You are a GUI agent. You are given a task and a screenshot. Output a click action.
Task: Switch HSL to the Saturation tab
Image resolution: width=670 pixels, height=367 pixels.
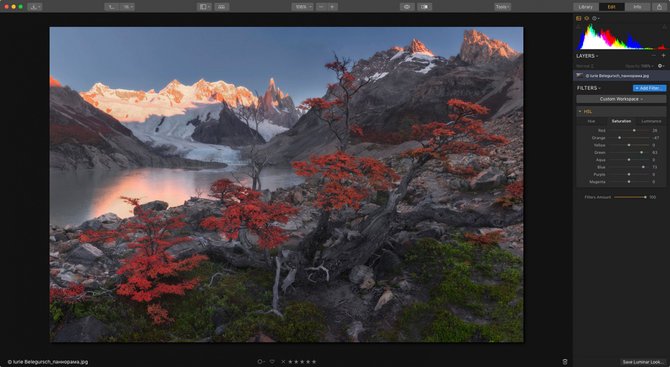click(621, 121)
